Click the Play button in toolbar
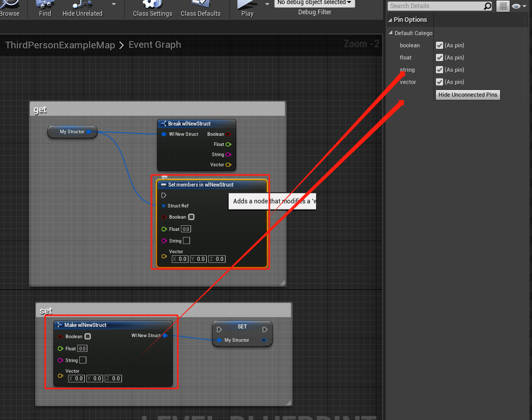Viewport: 532px width, 420px height. pos(247,9)
